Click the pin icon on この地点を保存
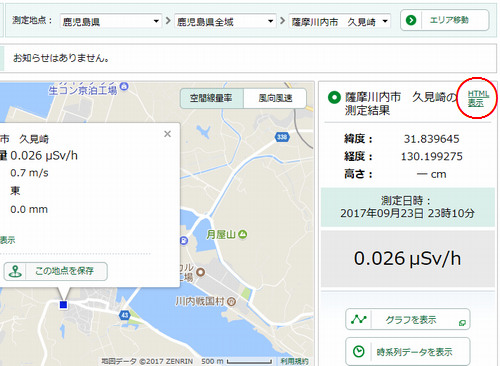500x366 pixels. [15, 271]
